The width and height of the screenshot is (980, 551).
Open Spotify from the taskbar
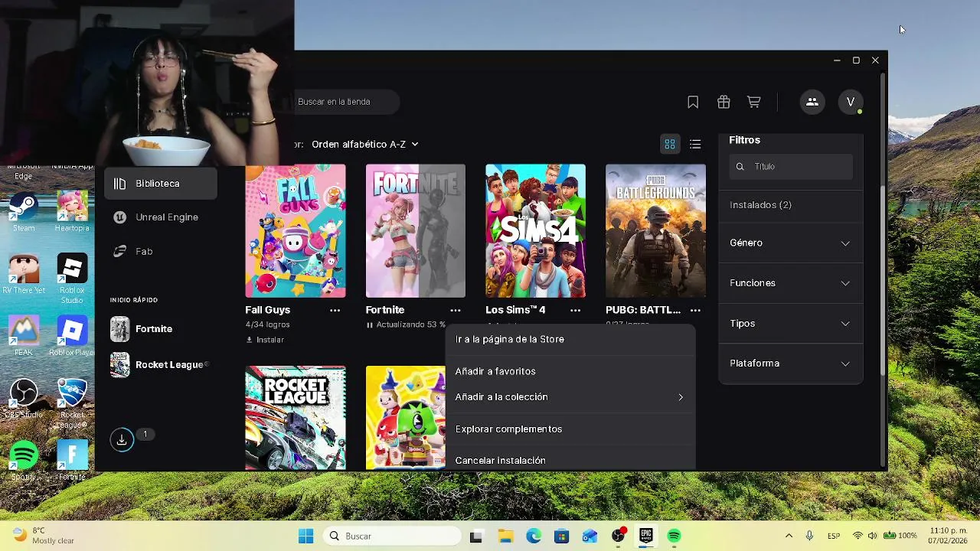point(674,536)
